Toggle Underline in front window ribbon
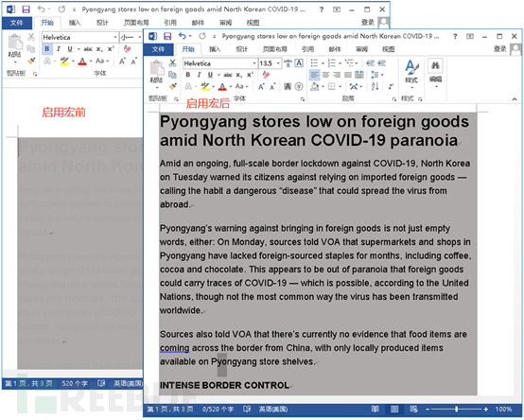 click(210, 75)
